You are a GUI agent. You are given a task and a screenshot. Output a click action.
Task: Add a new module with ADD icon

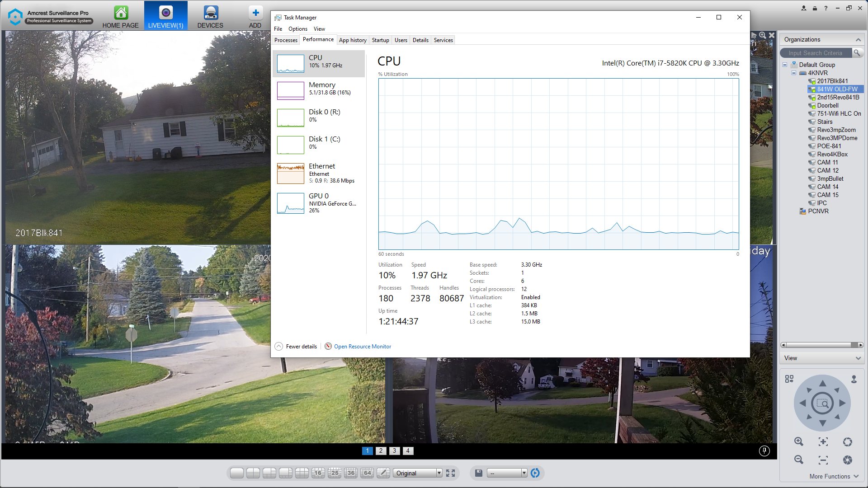[x=255, y=17]
